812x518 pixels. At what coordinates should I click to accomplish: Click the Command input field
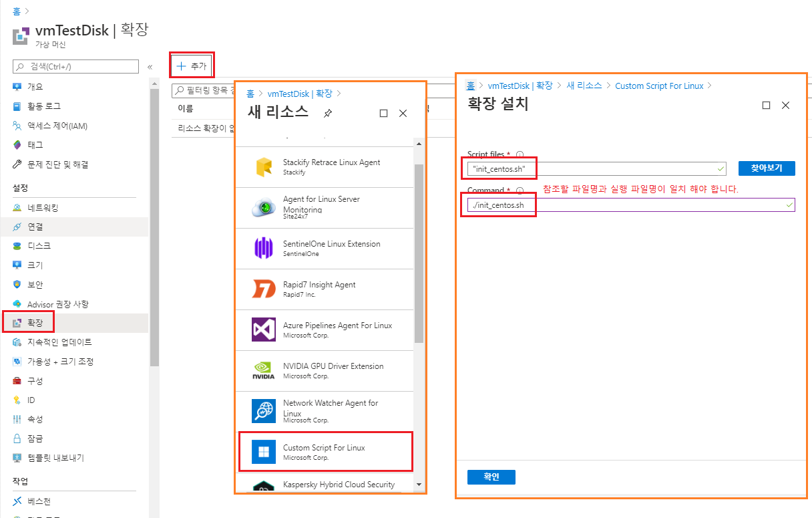(631, 205)
